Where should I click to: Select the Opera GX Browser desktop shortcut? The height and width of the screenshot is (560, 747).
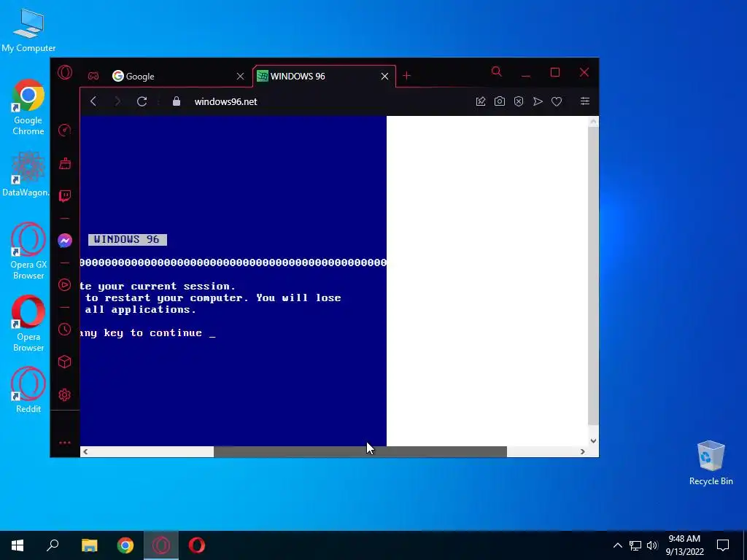[28, 252]
